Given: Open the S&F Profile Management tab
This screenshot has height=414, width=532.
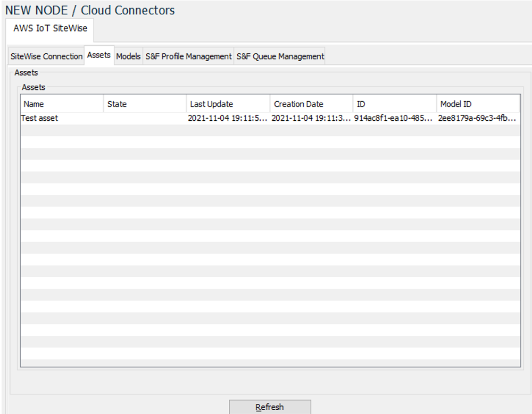Looking at the screenshot, I should pos(188,56).
